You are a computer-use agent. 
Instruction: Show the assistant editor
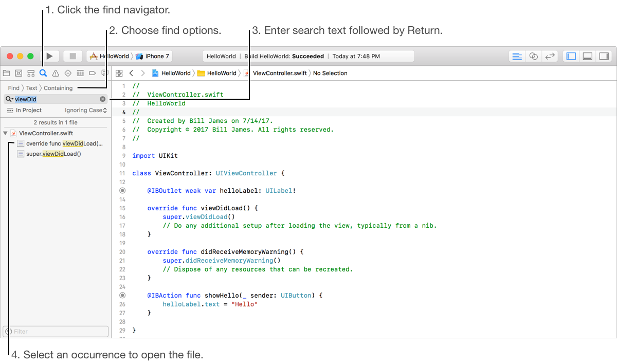point(534,56)
